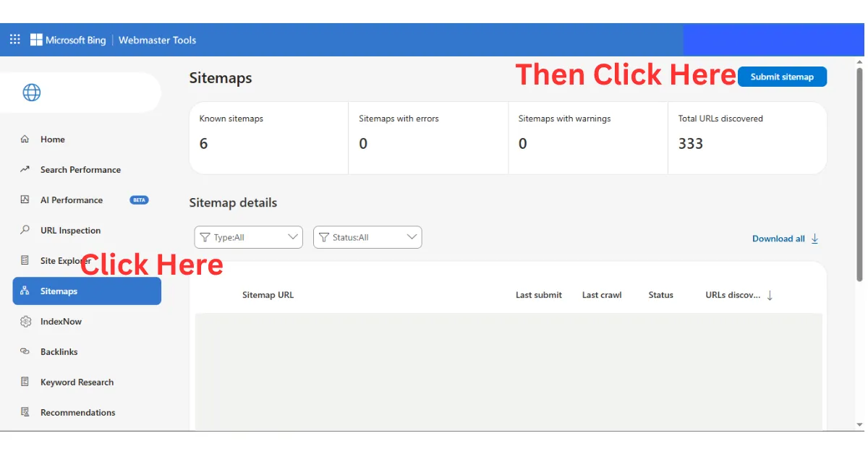Click the Home house icon
This screenshot has width=868, height=454.
[x=25, y=140]
